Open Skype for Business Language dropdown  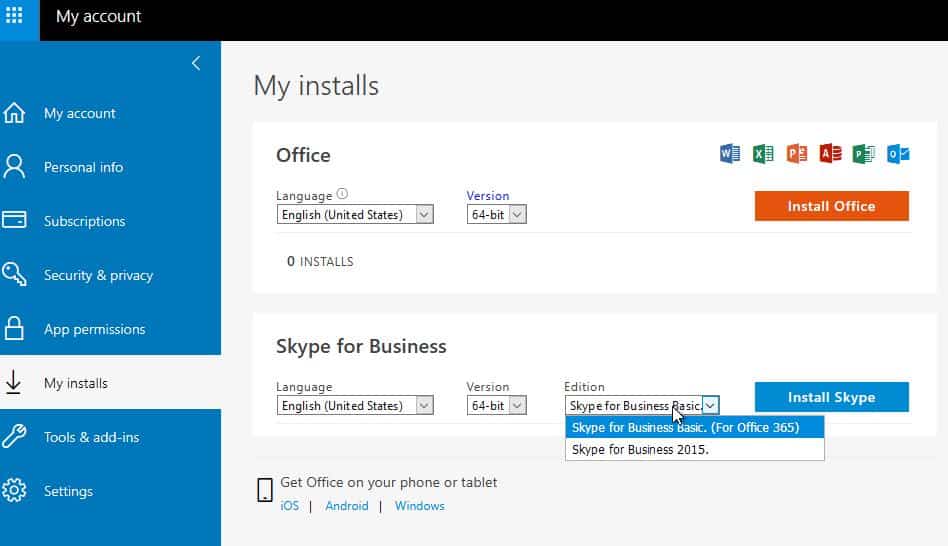pyautogui.click(x=355, y=405)
